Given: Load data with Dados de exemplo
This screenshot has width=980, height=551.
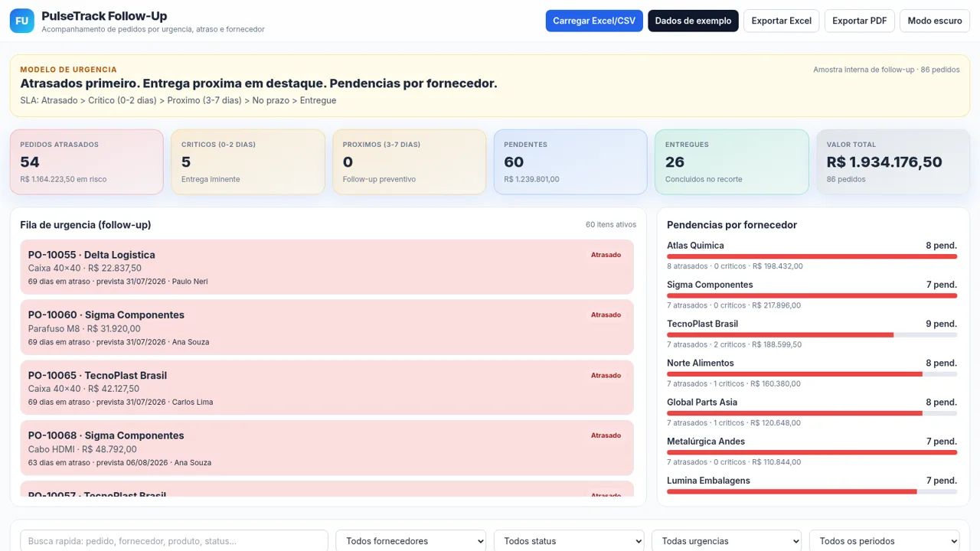Looking at the screenshot, I should pyautogui.click(x=693, y=21).
